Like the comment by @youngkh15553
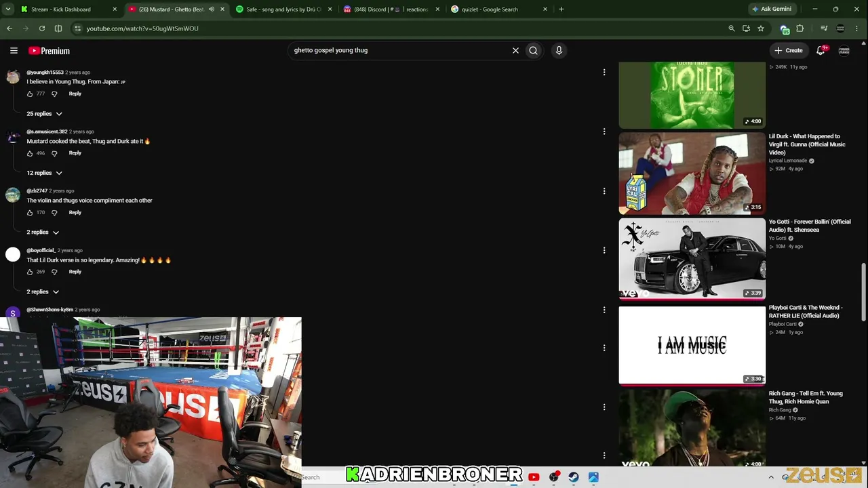The width and height of the screenshot is (868, 488). 30,94
